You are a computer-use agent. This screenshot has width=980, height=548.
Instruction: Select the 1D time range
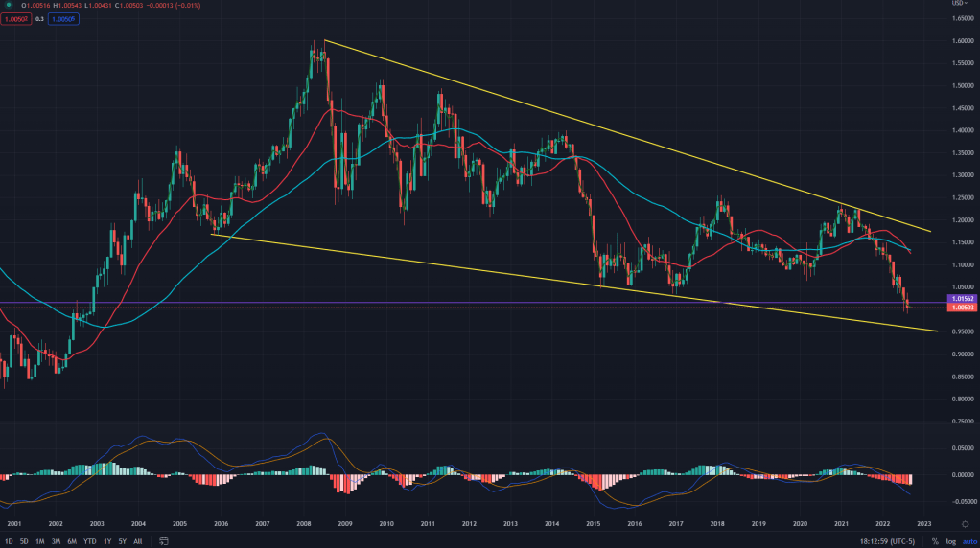9,541
